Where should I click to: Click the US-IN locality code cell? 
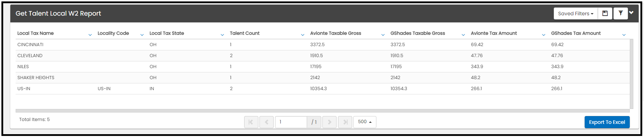[104, 89]
